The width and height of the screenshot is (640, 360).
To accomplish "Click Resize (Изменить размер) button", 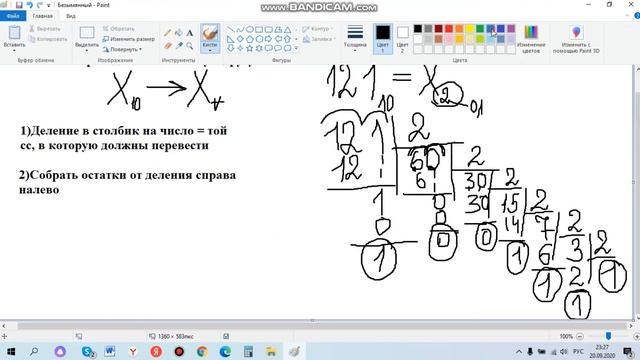I will pos(129,39).
